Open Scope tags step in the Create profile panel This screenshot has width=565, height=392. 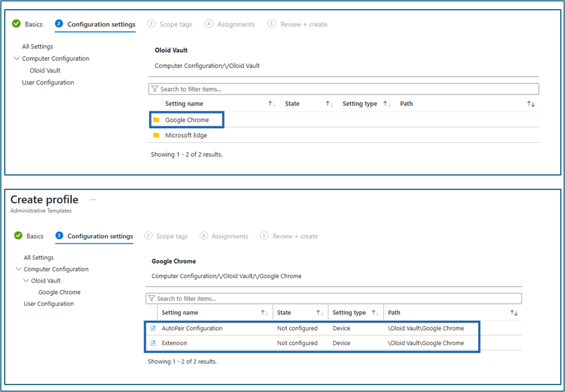tap(166, 236)
